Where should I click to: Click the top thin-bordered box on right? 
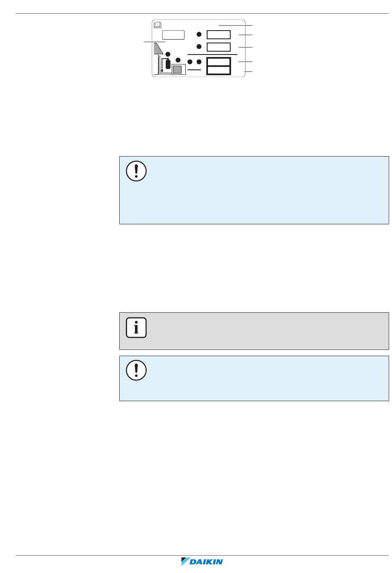coord(219,34)
